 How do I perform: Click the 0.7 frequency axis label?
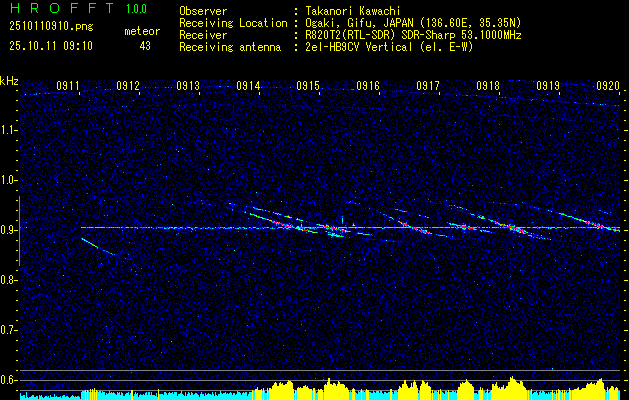point(8,330)
